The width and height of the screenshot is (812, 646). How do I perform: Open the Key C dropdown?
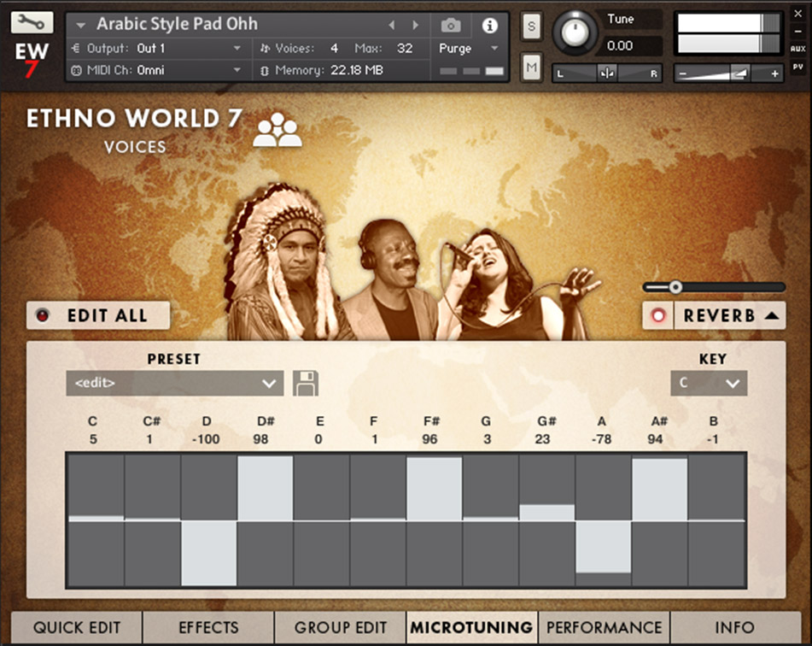[709, 383]
